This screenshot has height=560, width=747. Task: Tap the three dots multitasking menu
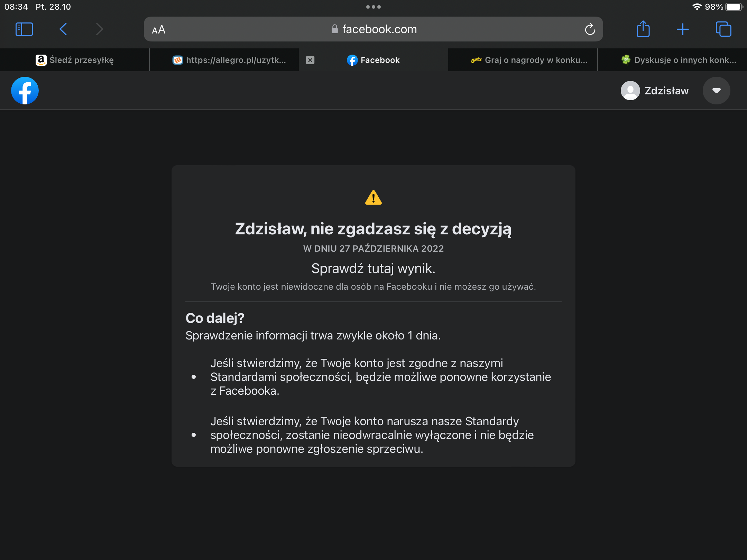[x=373, y=7]
